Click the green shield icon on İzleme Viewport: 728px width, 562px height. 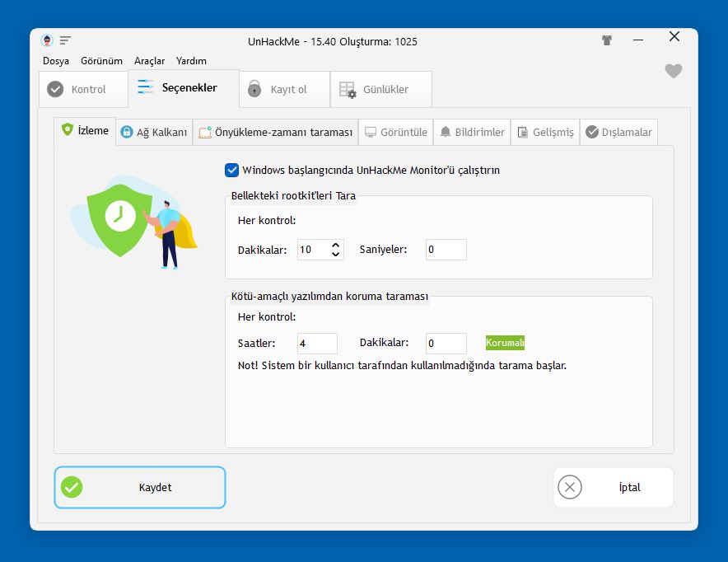(x=68, y=129)
